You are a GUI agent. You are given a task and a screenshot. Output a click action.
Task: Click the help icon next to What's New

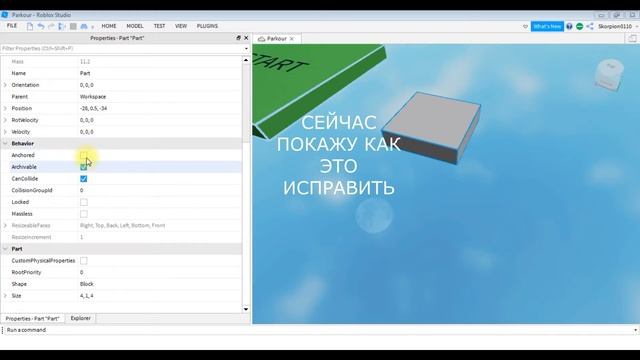[x=569, y=27]
